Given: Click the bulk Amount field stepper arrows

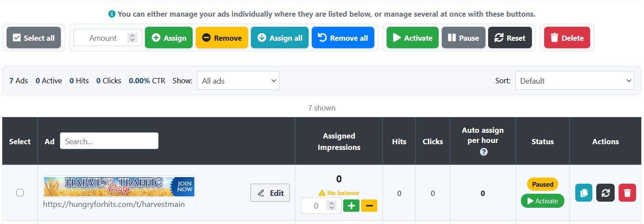Looking at the screenshot, I should [x=132, y=38].
